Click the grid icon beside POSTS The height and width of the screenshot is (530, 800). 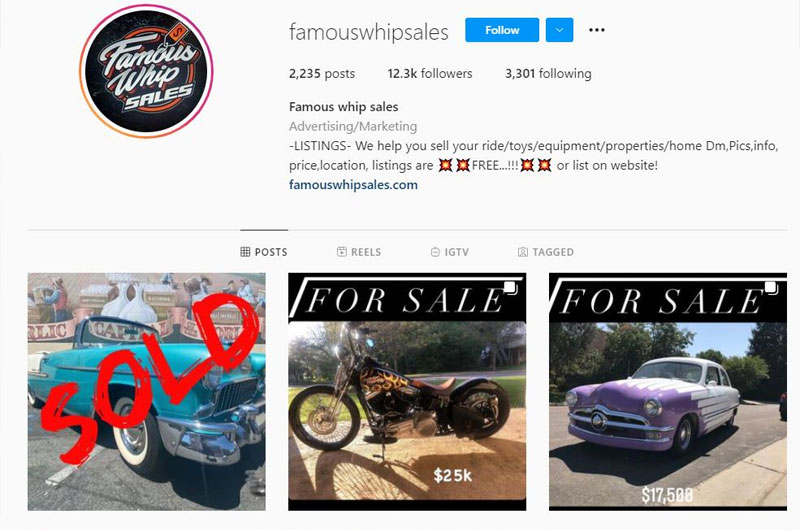245,252
